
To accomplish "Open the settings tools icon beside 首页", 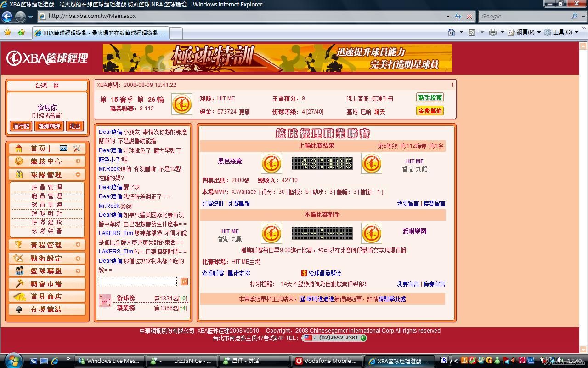I will click(x=77, y=148).
